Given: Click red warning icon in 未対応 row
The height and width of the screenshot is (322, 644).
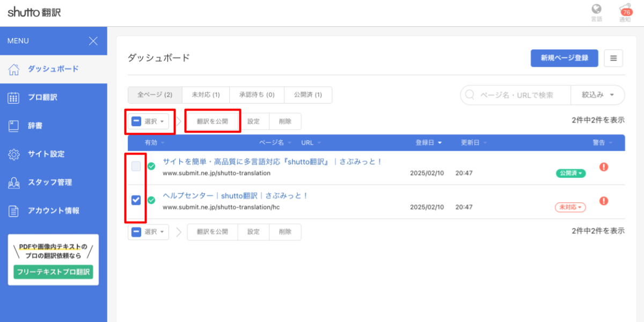Looking at the screenshot, I should [x=604, y=201].
